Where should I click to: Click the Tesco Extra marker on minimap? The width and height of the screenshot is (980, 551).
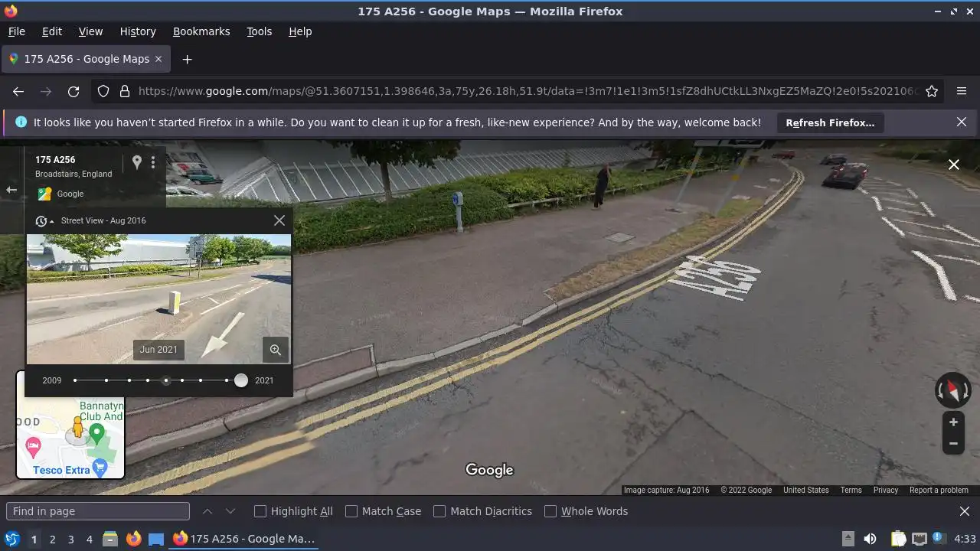(x=100, y=466)
